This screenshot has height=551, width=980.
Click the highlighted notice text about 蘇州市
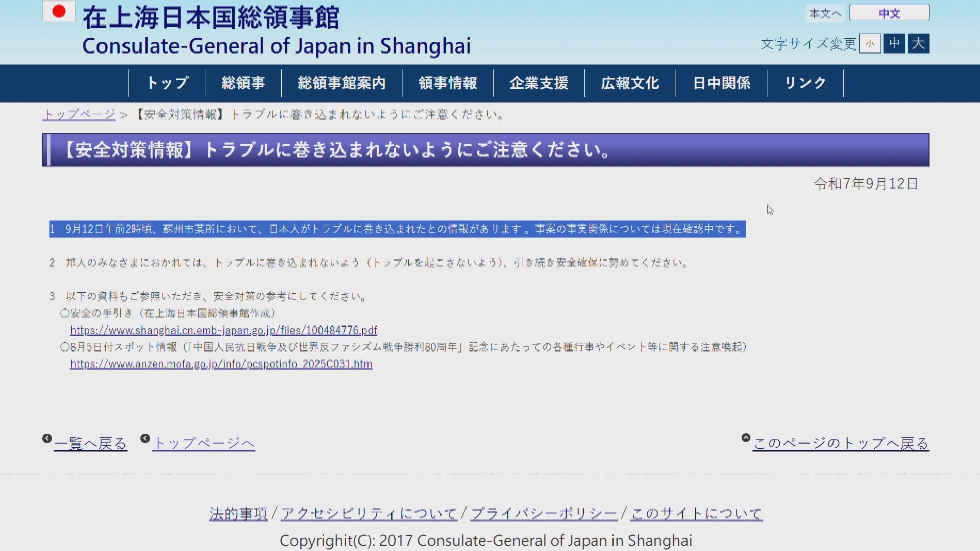coord(398,230)
